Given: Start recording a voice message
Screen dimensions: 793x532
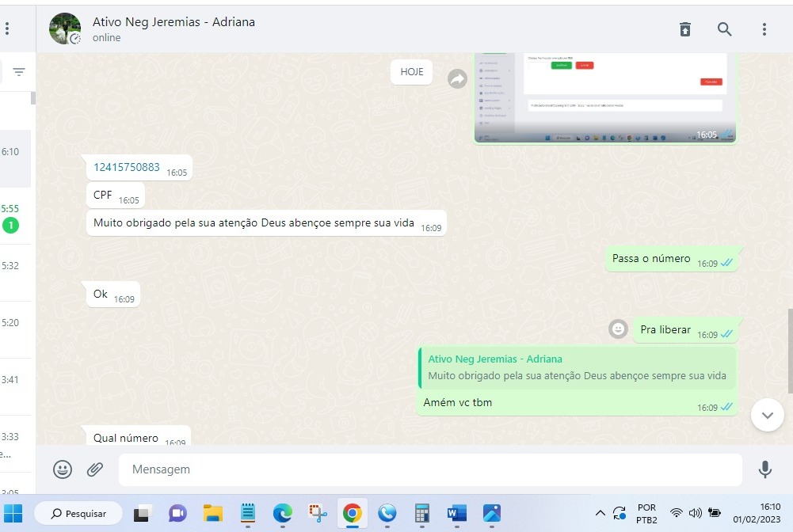Looking at the screenshot, I should (764, 469).
